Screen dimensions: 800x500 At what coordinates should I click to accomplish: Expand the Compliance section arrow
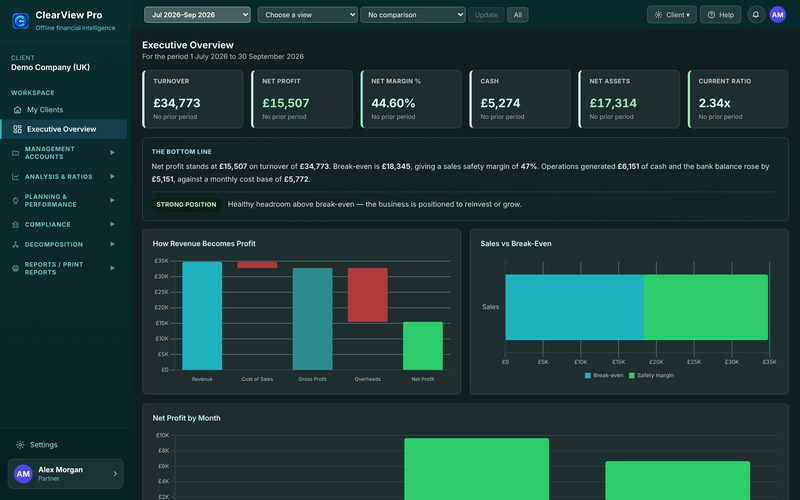[x=112, y=224]
